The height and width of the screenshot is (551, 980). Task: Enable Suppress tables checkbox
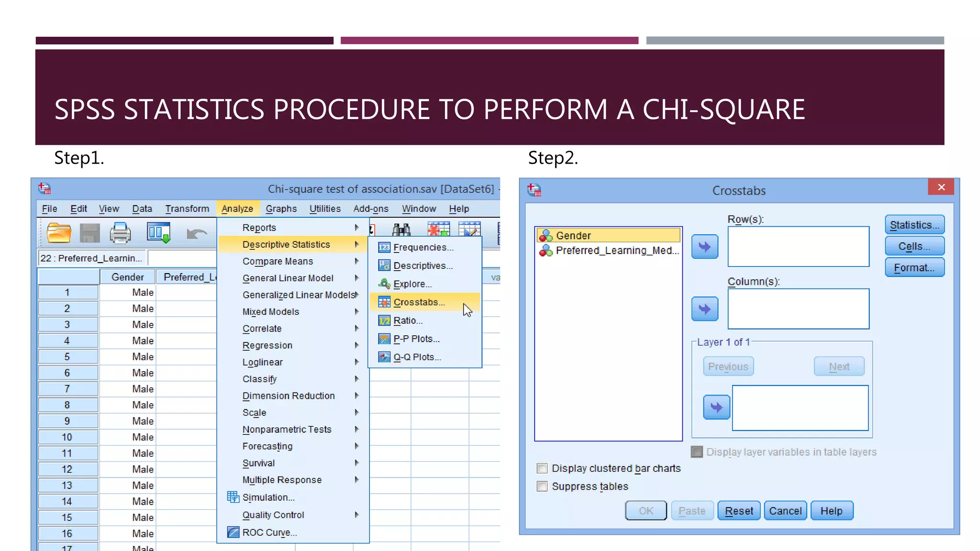(542, 486)
